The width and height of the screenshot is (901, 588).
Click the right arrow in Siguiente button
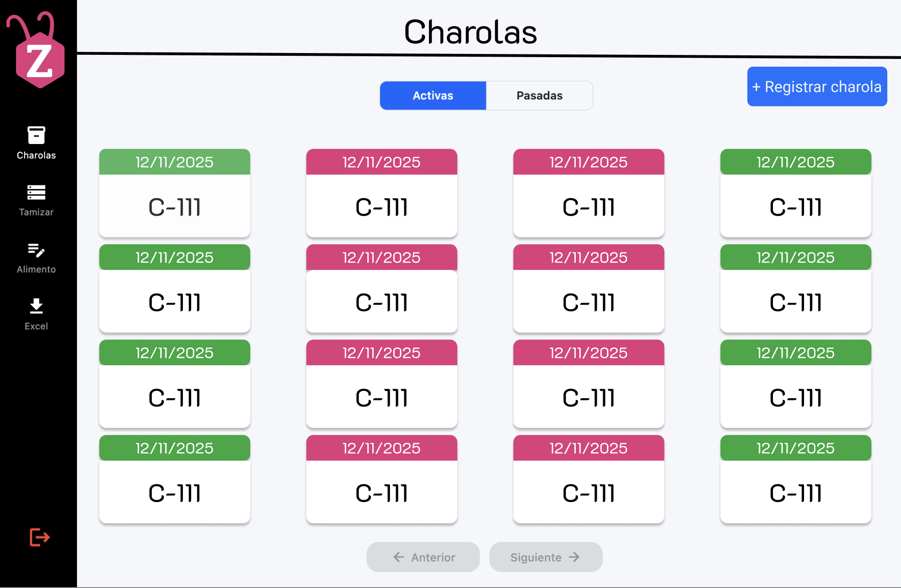(x=574, y=557)
